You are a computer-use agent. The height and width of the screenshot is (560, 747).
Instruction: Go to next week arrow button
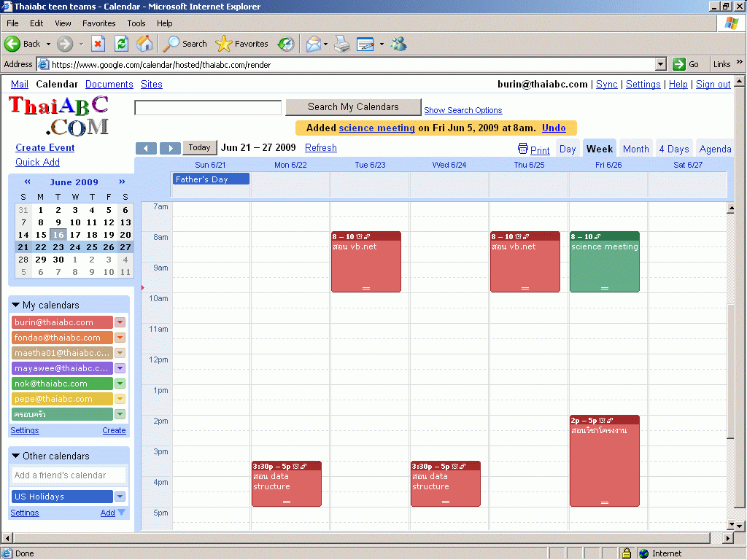[x=170, y=148]
